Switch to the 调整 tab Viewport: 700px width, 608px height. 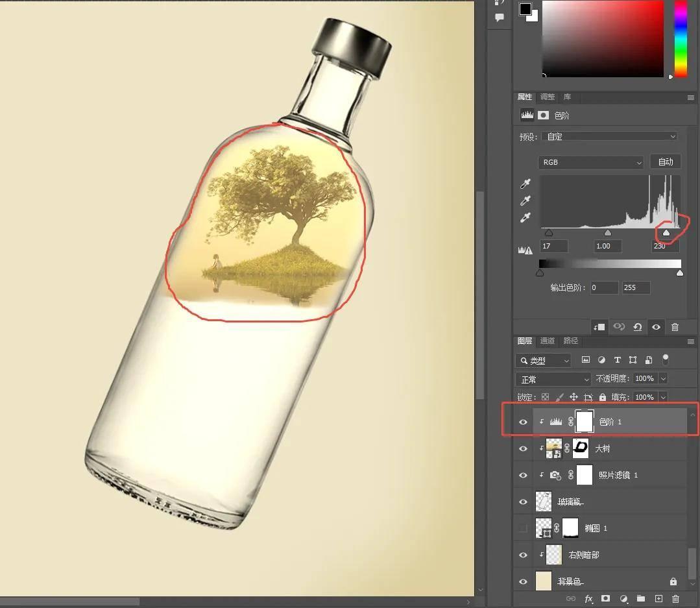pos(548,97)
